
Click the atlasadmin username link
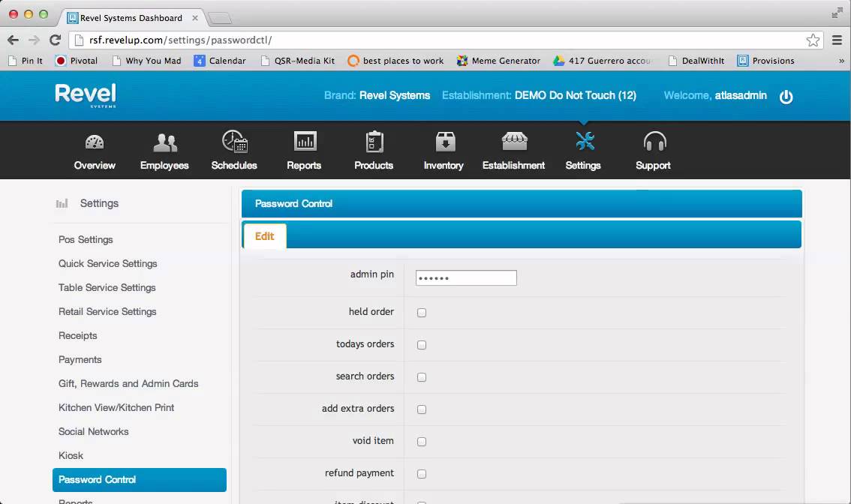(x=741, y=95)
